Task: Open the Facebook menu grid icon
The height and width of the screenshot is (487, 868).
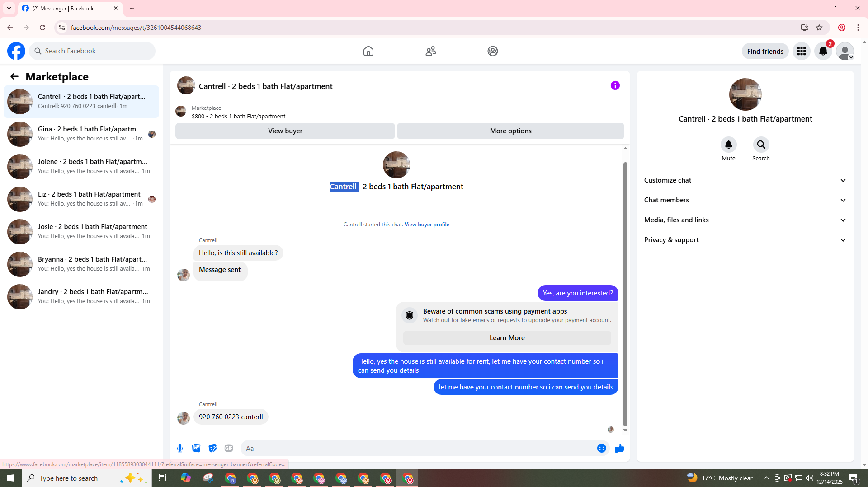Action: [x=802, y=51]
